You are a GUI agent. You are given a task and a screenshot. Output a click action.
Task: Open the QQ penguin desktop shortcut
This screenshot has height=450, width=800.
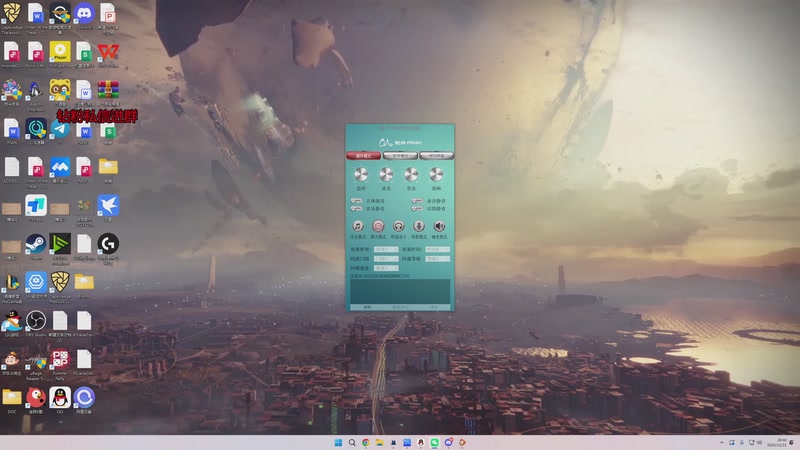coord(60,399)
